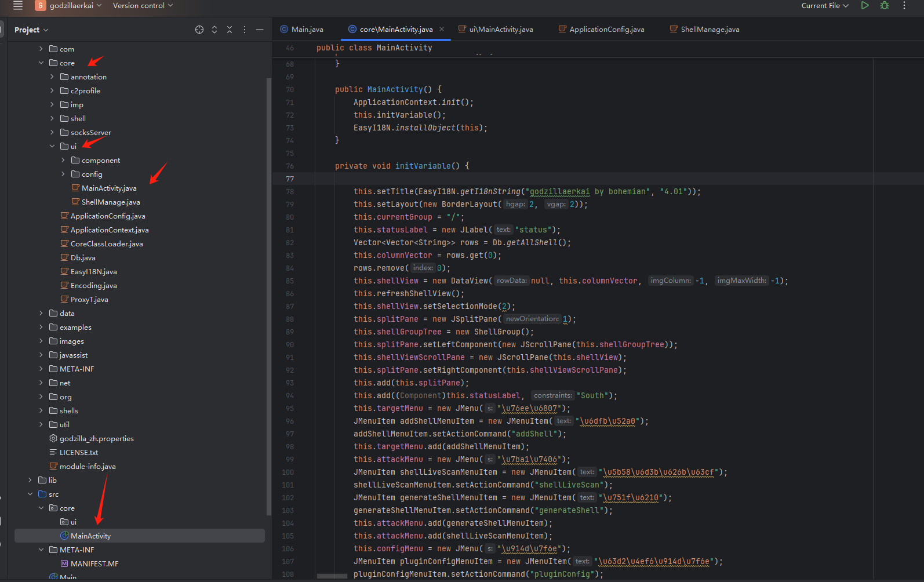
Task: Hide the Project tool window
Action: pyautogui.click(x=260, y=30)
